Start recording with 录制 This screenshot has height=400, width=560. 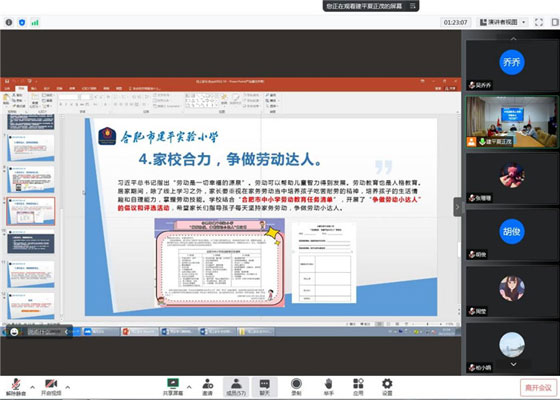tap(296, 387)
